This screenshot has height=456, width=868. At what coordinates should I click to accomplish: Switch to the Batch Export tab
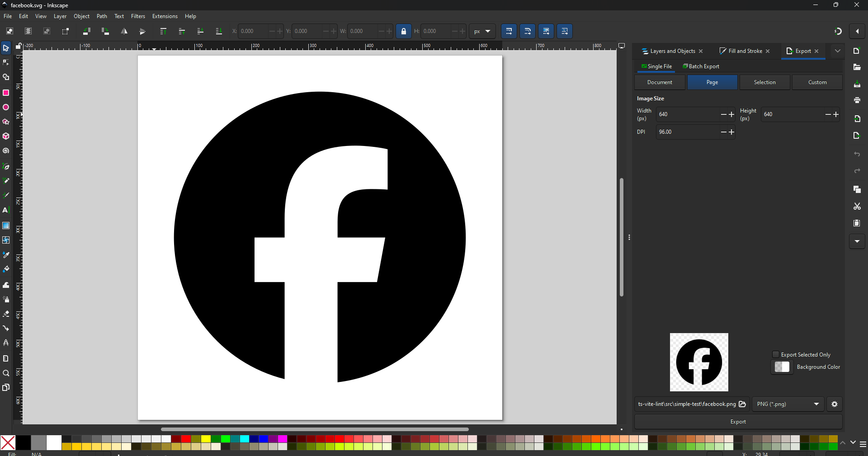pos(701,66)
